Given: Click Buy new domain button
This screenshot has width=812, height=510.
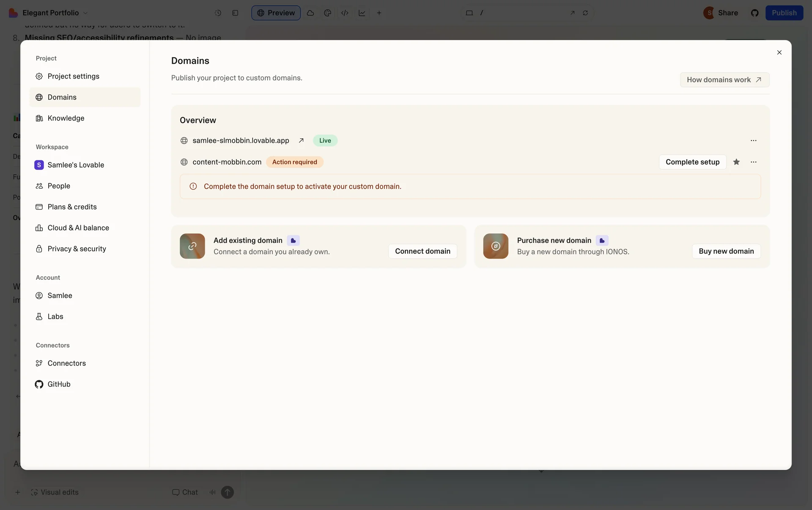Looking at the screenshot, I should 726,251.
